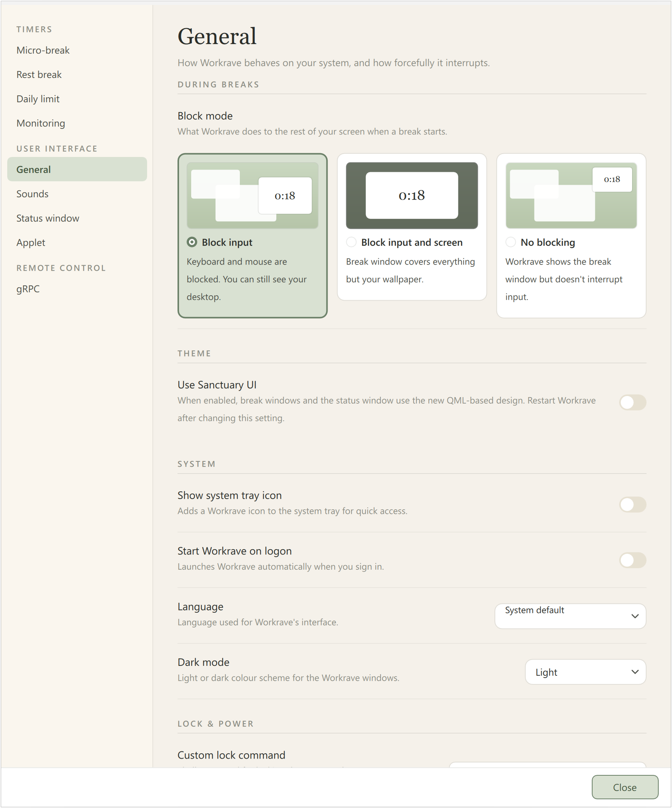
Task: Click the 'Break window covers everything' description
Action: tap(410, 270)
